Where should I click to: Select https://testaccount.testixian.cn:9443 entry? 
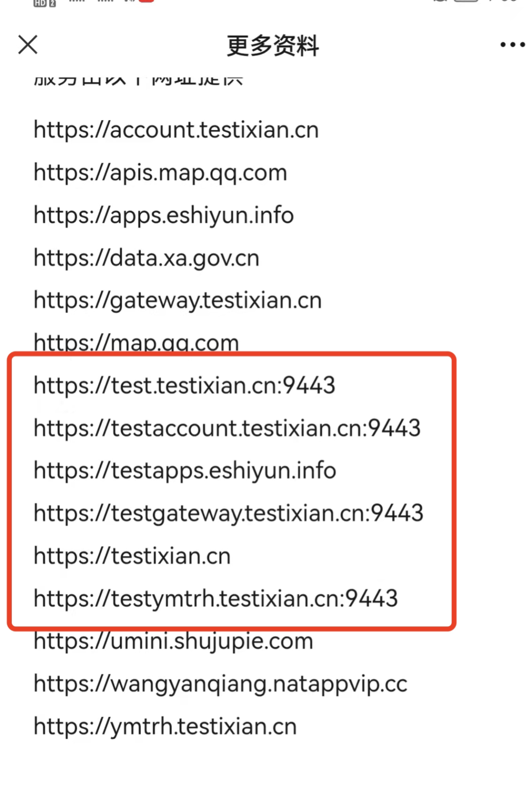click(227, 428)
